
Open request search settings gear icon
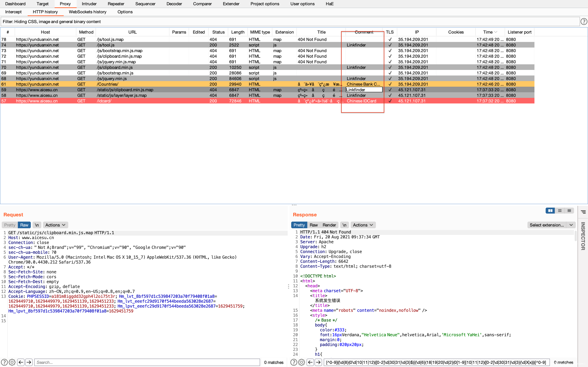[12, 362]
